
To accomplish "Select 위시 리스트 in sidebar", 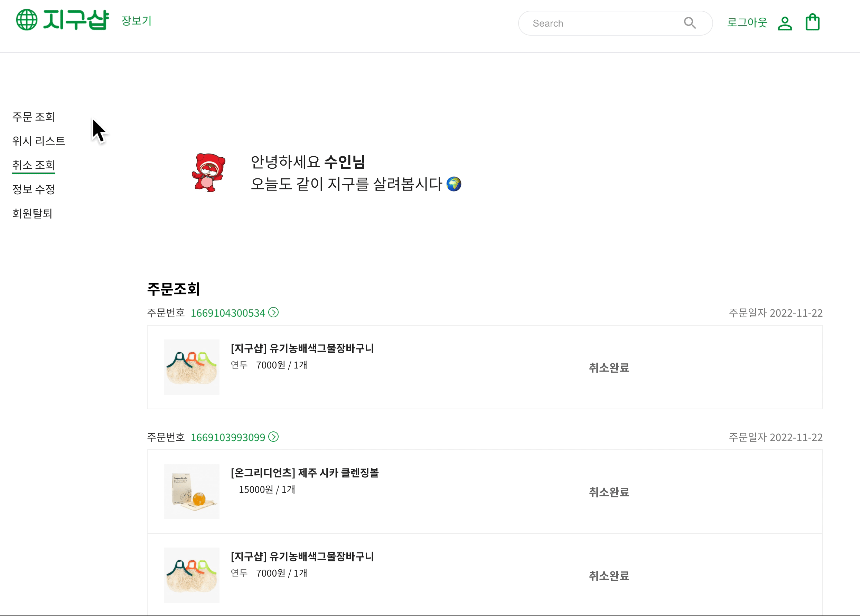I will [x=39, y=141].
